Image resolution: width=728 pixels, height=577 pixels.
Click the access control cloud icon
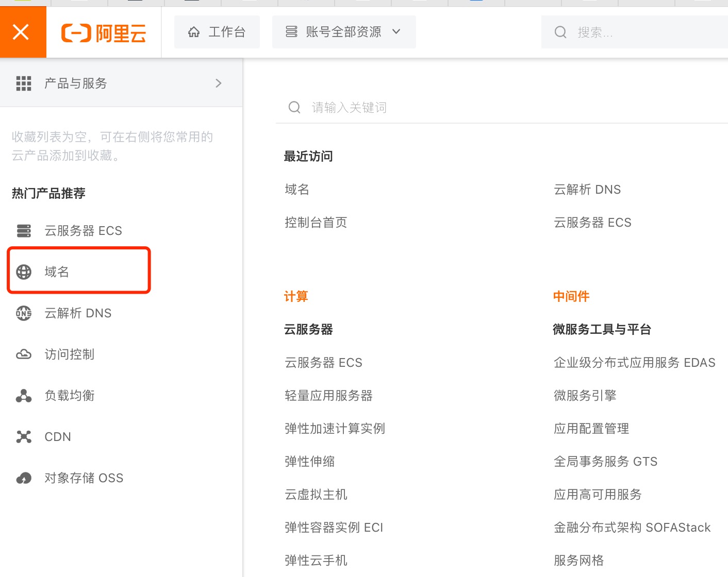[24, 354]
